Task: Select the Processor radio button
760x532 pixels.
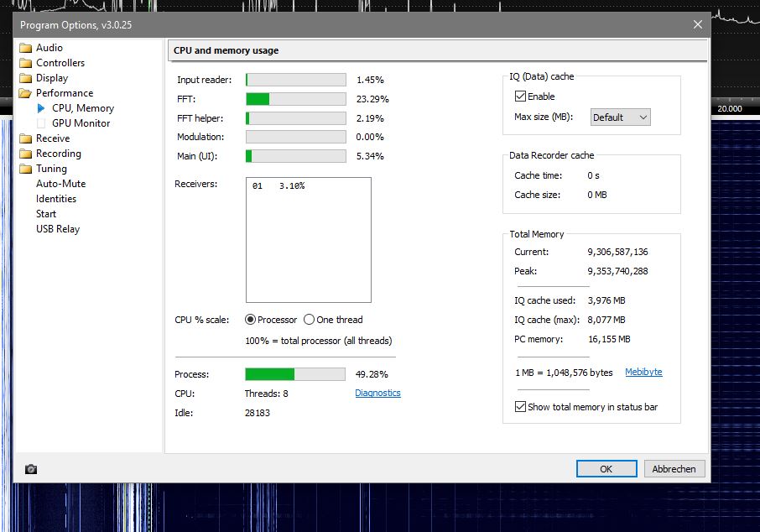Action: point(250,320)
